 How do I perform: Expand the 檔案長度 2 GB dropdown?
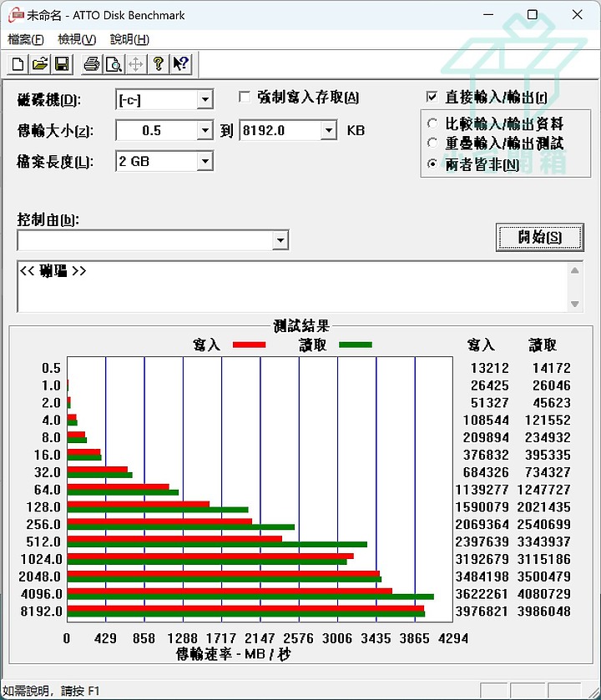pos(205,161)
